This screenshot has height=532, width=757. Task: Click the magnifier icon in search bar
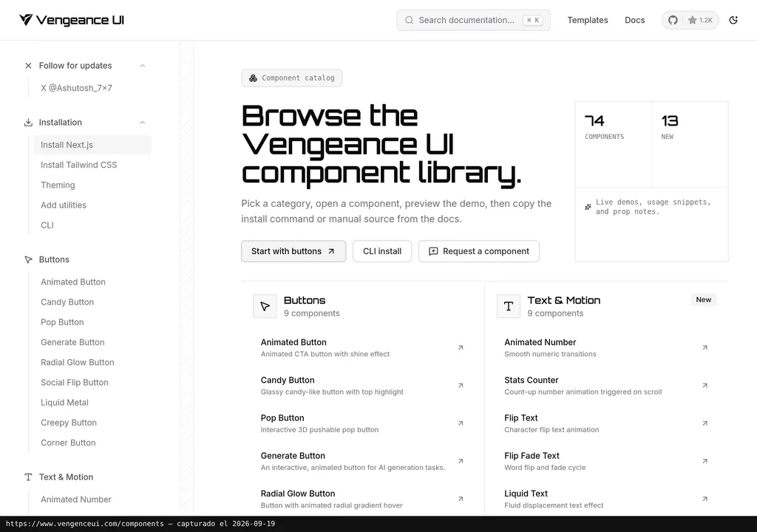tap(409, 20)
